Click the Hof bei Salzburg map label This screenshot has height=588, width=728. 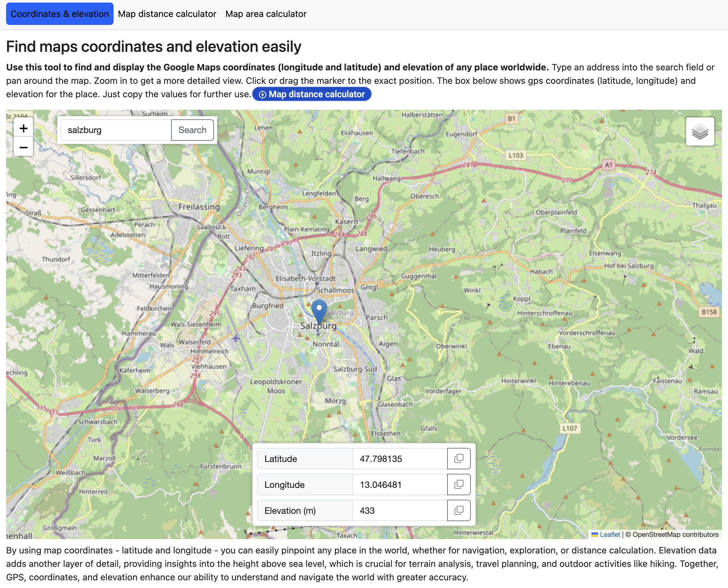tap(629, 266)
